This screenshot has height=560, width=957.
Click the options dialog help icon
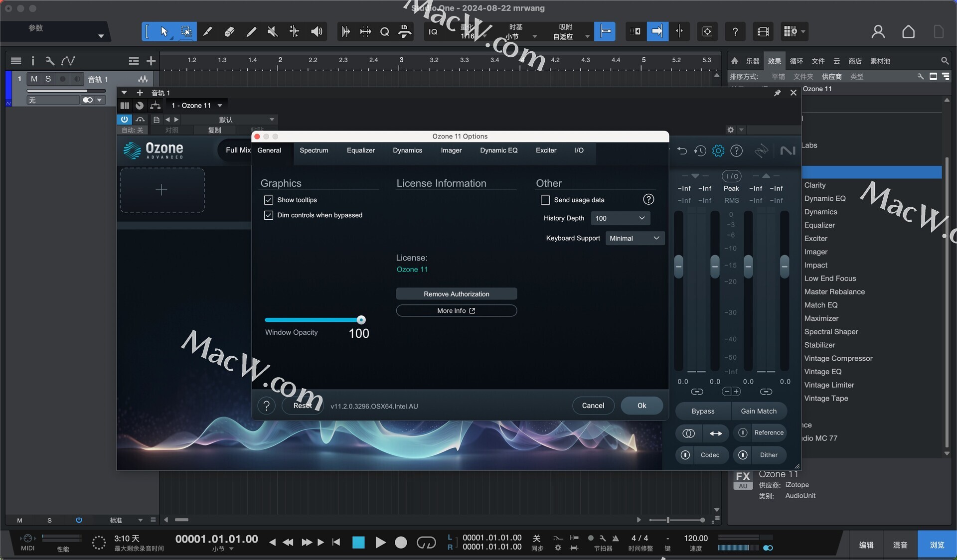(x=266, y=406)
